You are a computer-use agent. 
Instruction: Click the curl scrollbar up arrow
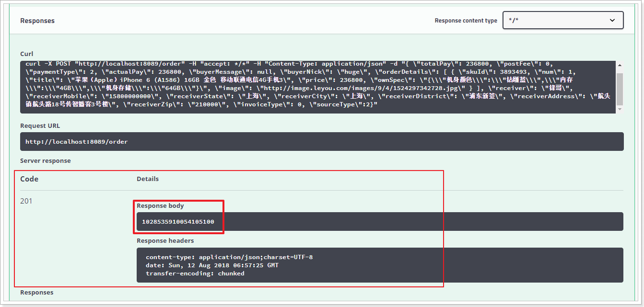[x=620, y=65]
